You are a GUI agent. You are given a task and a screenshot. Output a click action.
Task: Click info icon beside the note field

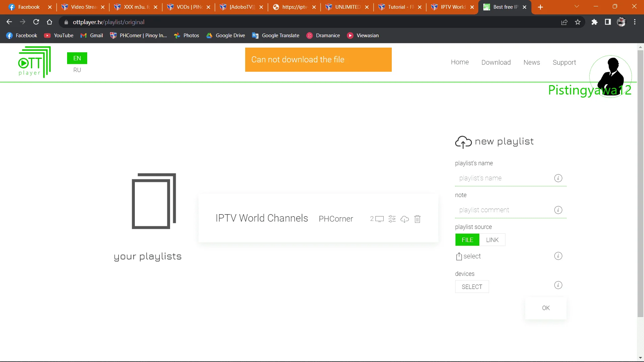coord(558,210)
